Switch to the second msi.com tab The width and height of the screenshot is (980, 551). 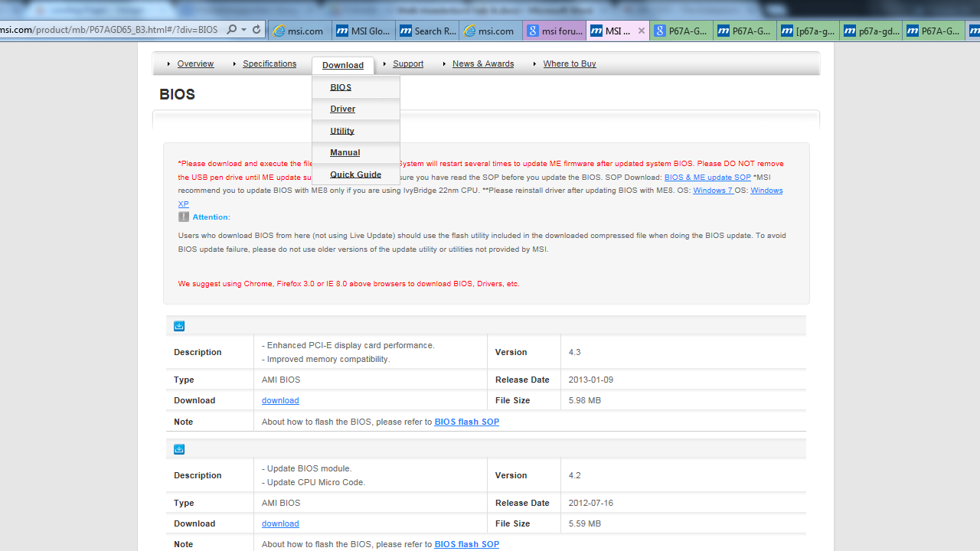pyautogui.click(x=492, y=31)
